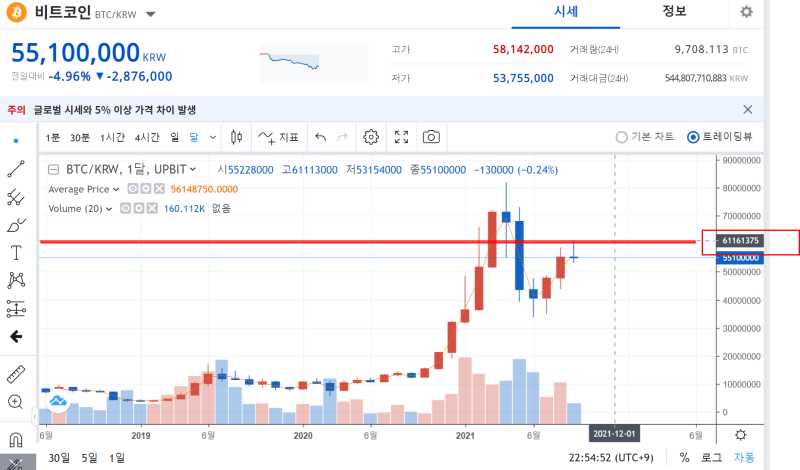Select the 1시간 chart interval
The image size is (800, 470).
pyautogui.click(x=112, y=137)
